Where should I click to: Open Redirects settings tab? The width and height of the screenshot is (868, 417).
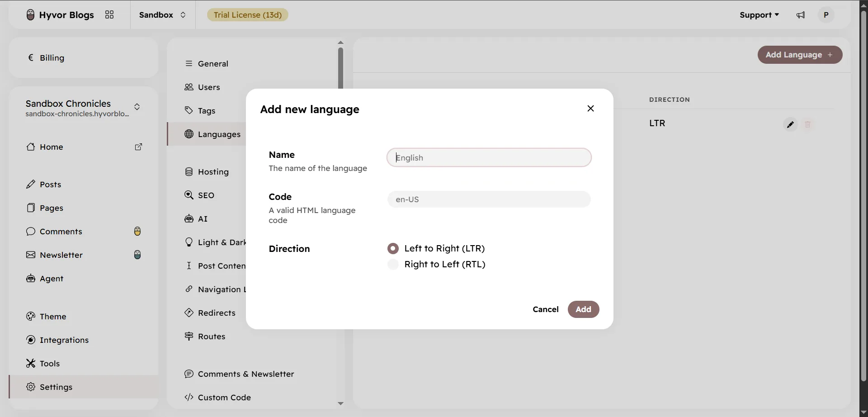pos(210,313)
